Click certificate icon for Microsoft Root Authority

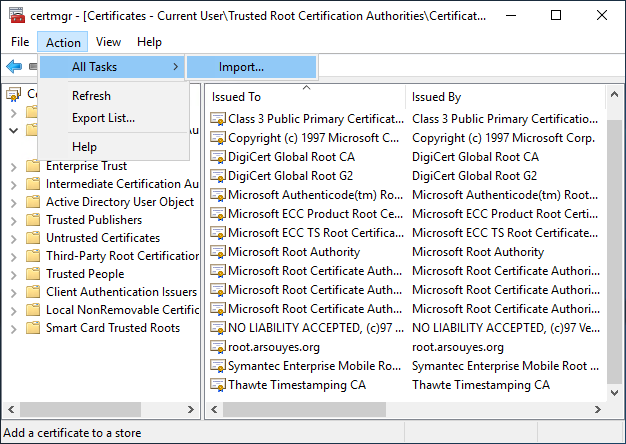point(218,252)
